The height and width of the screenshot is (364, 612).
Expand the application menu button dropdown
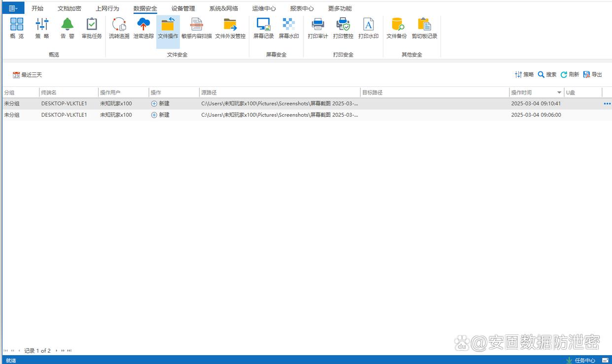click(x=13, y=8)
